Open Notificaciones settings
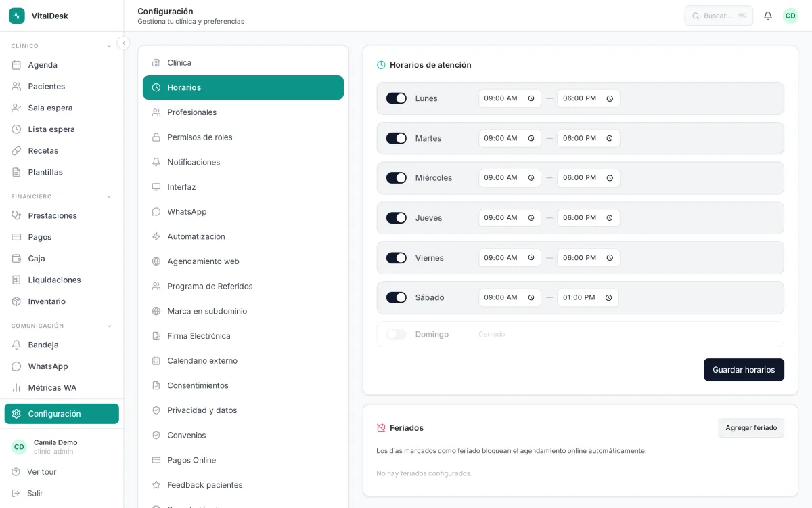Viewport: 812px width, 508px height. pos(243,162)
